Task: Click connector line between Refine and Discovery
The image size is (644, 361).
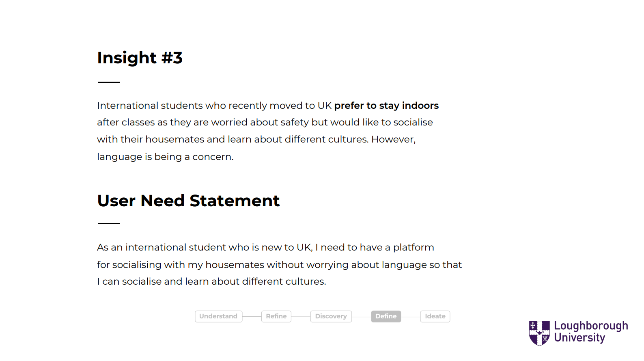Action: click(x=301, y=316)
